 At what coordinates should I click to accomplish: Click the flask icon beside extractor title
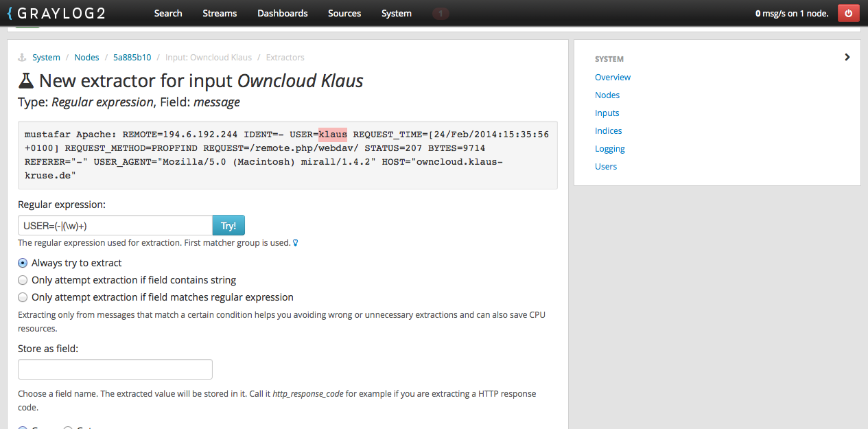pyautogui.click(x=26, y=81)
